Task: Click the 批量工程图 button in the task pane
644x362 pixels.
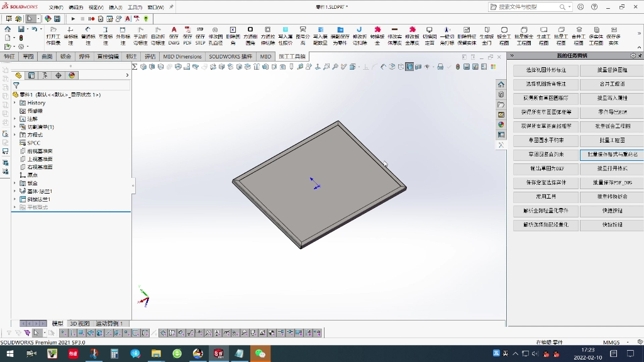Action: tap(611, 140)
